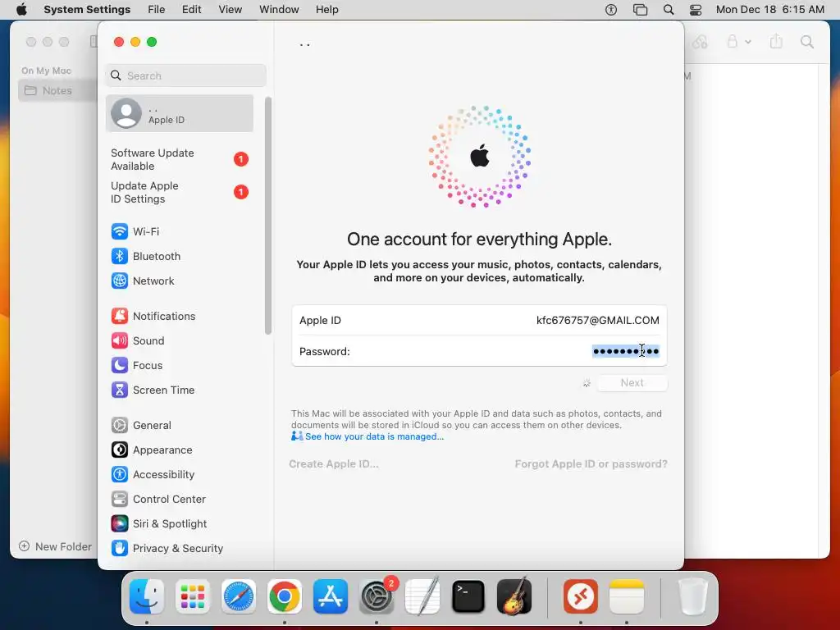Open Spotlight search in menu bar
Viewport: 840px width, 630px height.
pyautogui.click(x=669, y=10)
